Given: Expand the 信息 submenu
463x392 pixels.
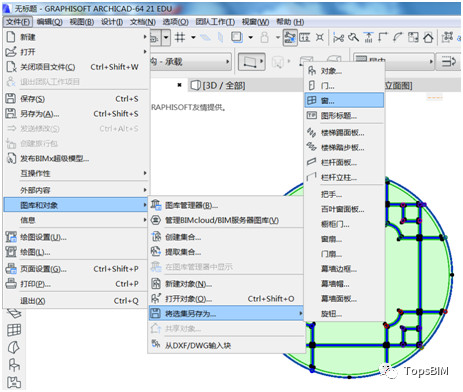Looking at the screenshot, I should pyautogui.click(x=76, y=220).
